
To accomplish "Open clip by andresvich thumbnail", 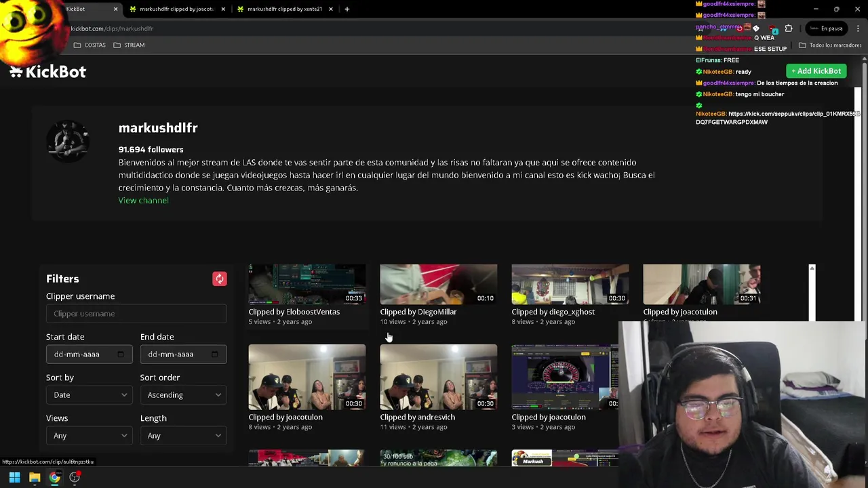I will 438,377.
